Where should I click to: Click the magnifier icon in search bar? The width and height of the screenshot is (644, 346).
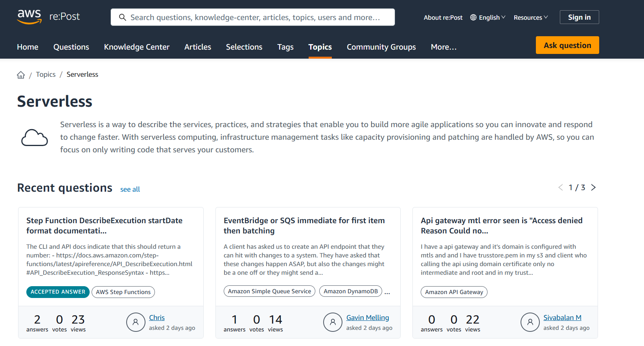[123, 17]
